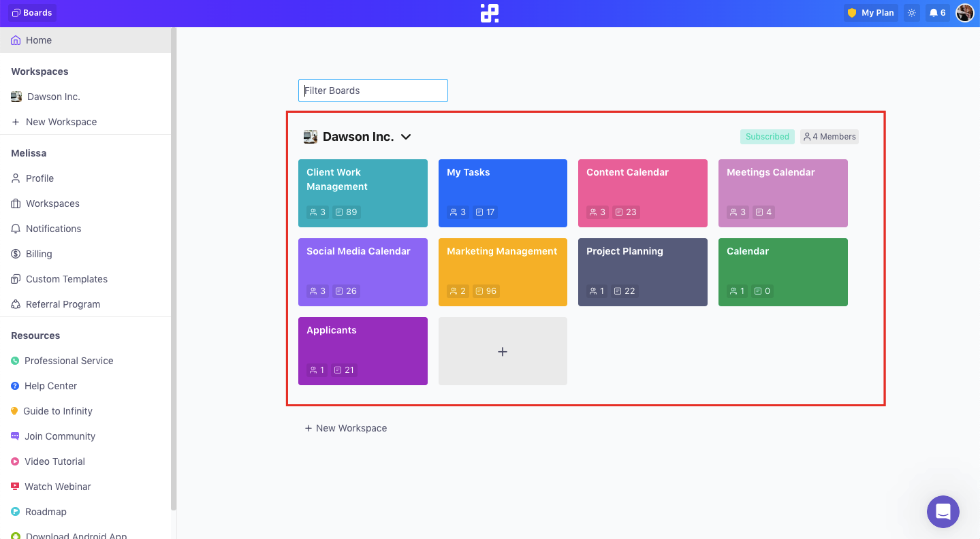Add a new board with plus tile
Viewport: 980px width, 539px height.
(503, 351)
